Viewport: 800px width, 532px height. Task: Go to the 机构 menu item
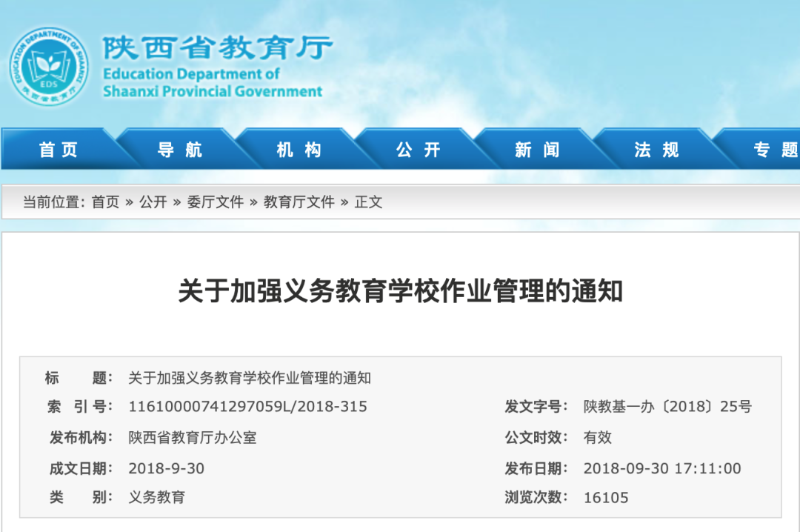(x=299, y=150)
